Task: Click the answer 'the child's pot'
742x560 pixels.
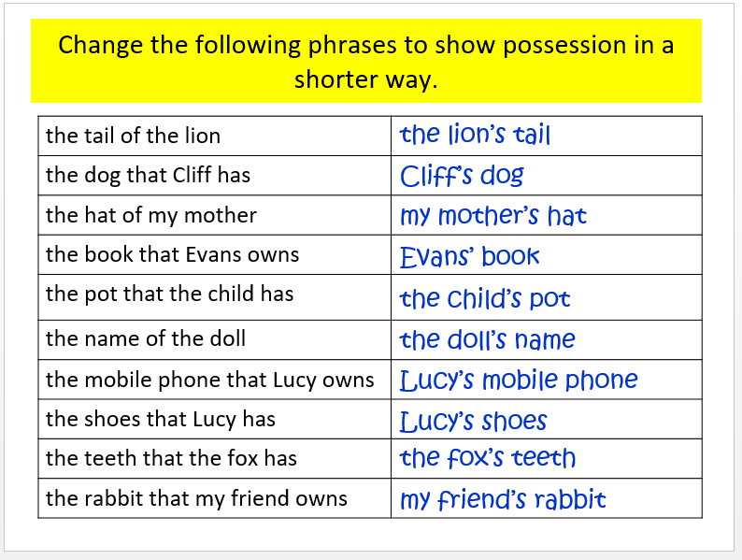Action: coord(484,299)
